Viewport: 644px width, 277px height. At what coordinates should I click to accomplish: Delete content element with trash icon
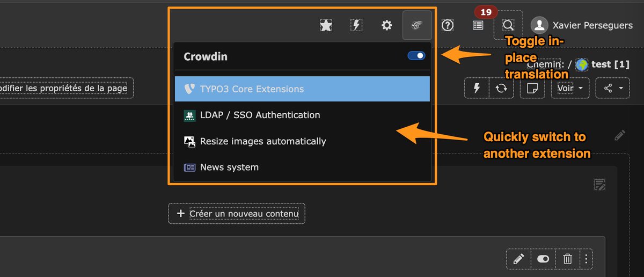click(x=568, y=259)
